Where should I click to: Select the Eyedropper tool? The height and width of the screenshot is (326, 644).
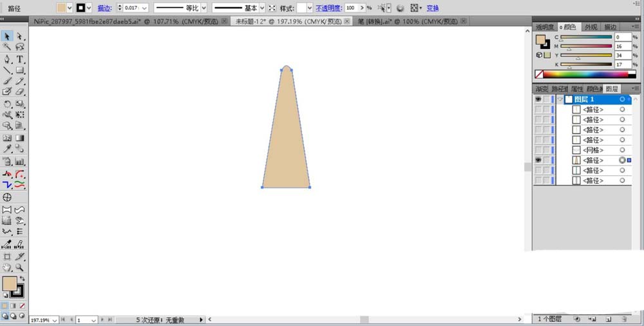pyautogui.click(x=7, y=149)
